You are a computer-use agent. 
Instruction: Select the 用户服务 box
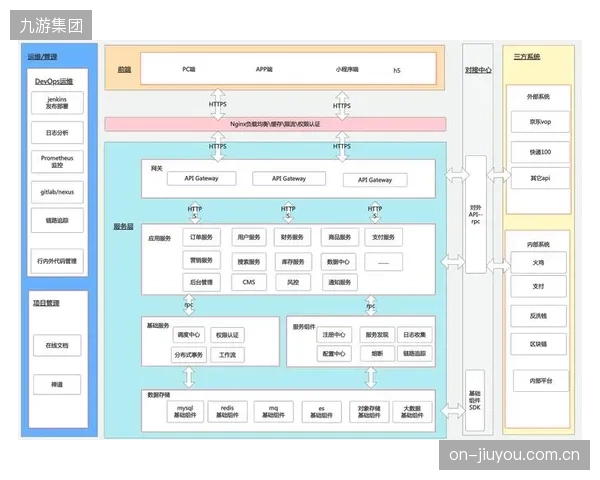pos(249,237)
